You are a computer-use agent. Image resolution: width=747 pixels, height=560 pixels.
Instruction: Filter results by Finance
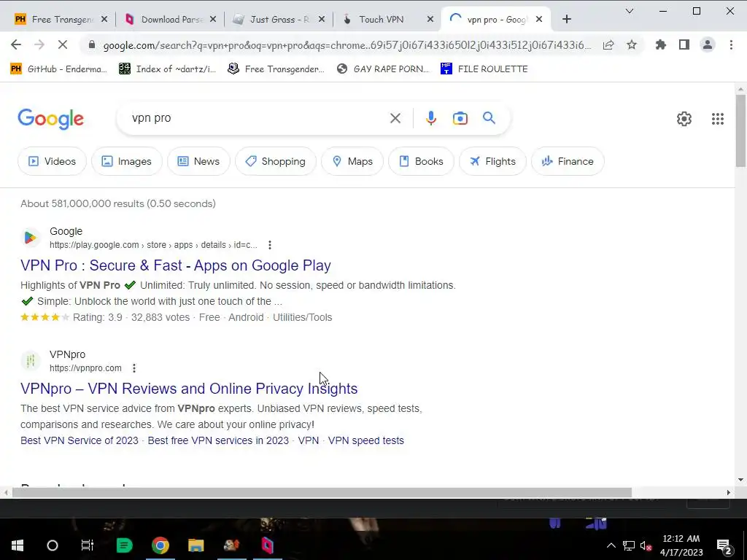click(568, 161)
